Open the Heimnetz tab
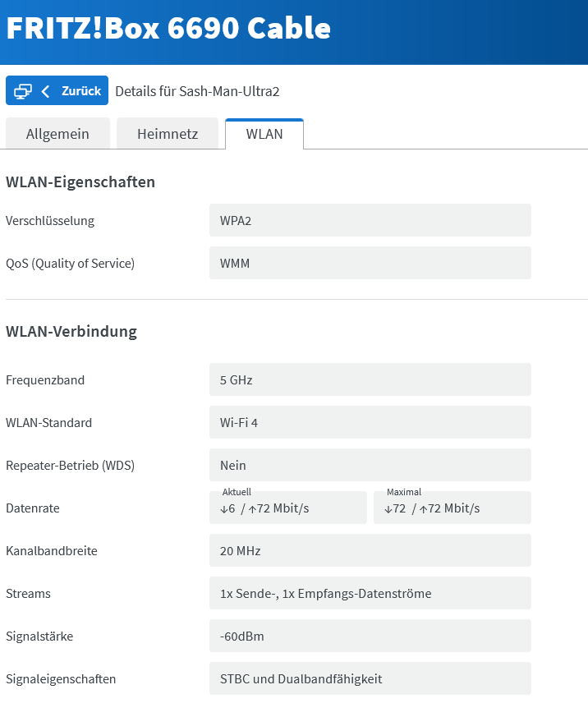 tap(168, 134)
